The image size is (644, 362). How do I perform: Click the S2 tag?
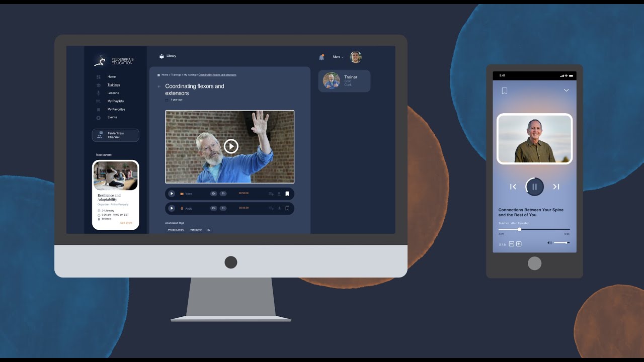pos(209,230)
